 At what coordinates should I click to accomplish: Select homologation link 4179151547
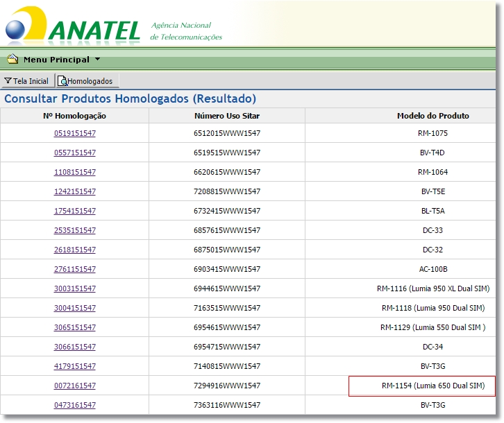pyautogui.click(x=75, y=366)
